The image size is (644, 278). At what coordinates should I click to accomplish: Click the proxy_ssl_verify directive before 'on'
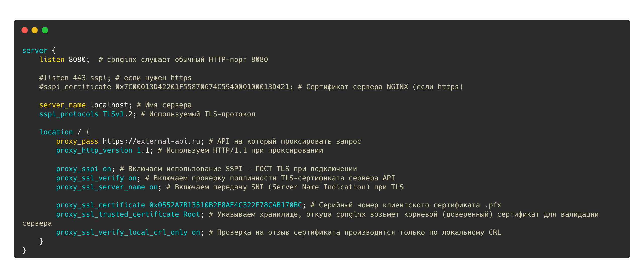point(90,178)
